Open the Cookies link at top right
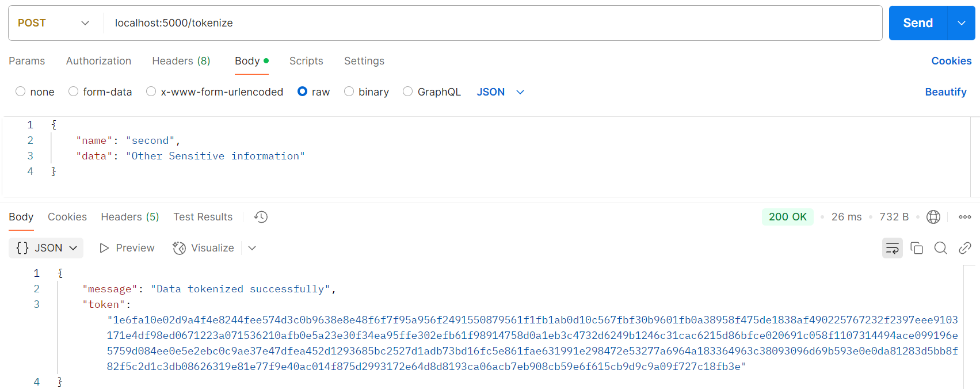This screenshot has width=980, height=389. click(951, 61)
